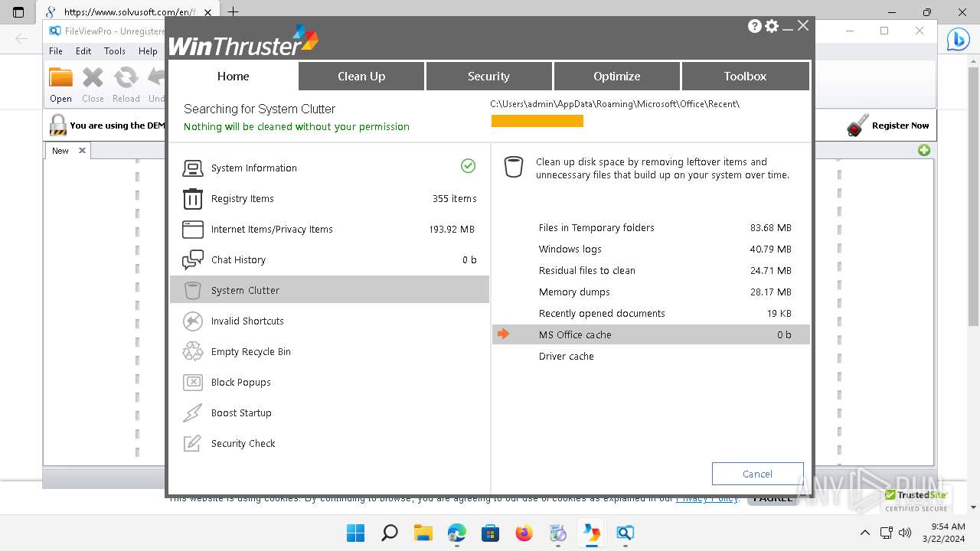Cancel the system clutter scan

757,474
